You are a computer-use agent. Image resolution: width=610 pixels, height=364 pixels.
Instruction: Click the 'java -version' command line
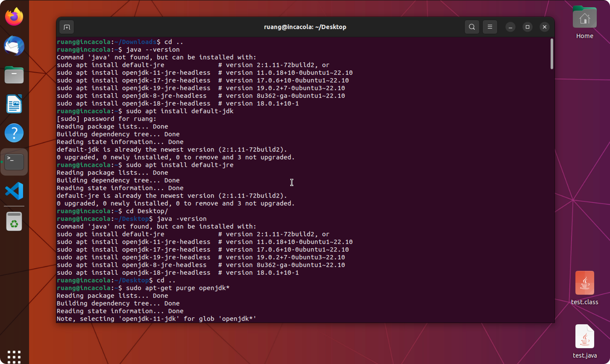(132, 219)
